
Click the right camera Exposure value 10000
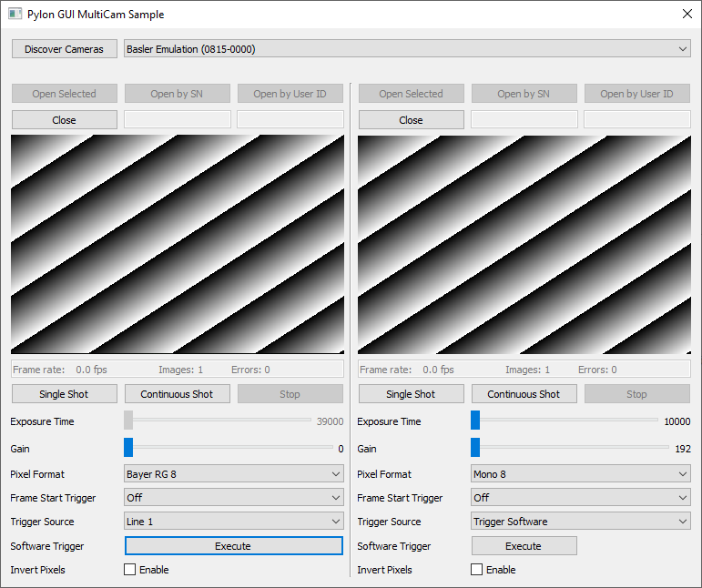click(677, 421)
